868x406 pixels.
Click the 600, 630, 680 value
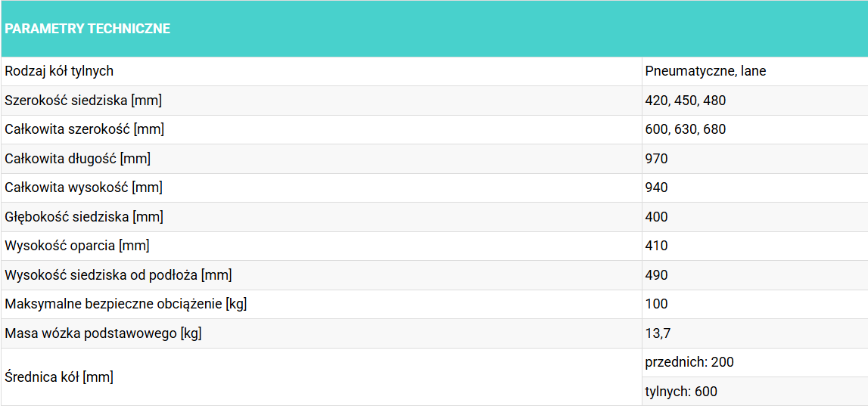(686, 129)
